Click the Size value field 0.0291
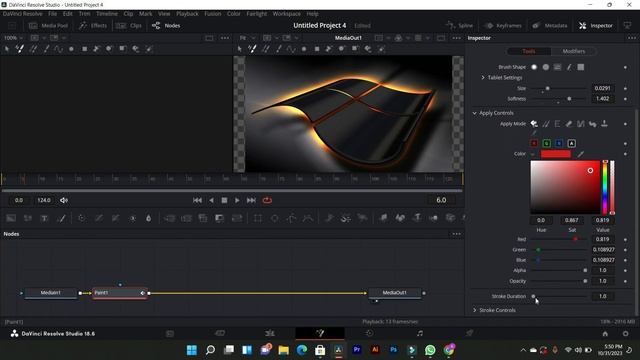640x360 pixels. coord(602,88)
